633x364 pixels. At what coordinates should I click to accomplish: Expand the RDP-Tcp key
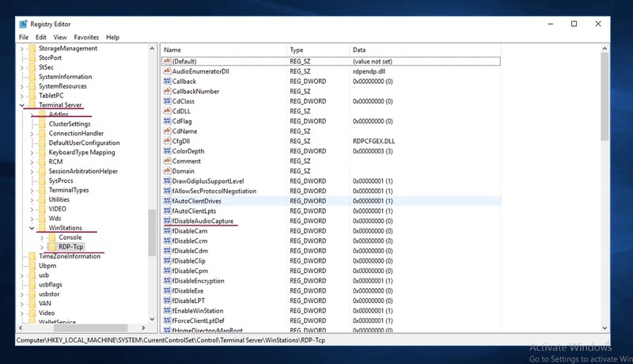point(42,247)
